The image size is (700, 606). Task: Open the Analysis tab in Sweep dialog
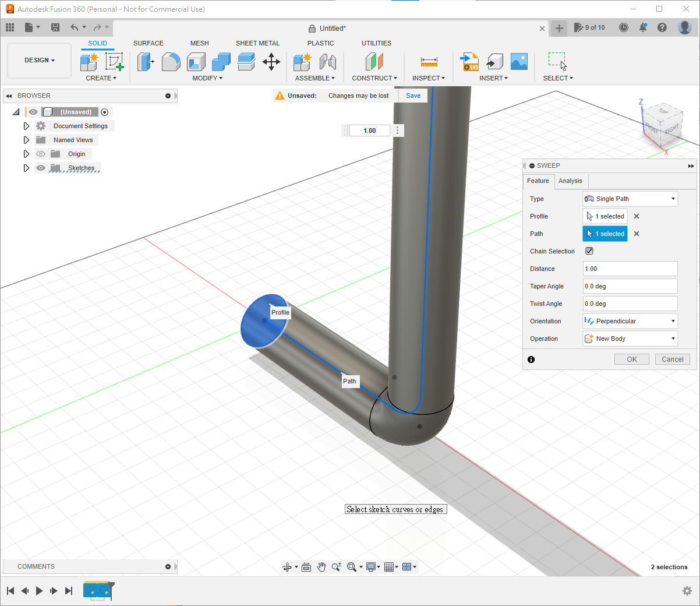570,181
